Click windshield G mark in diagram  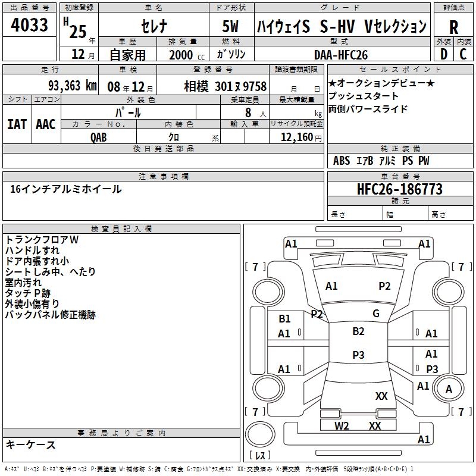pyautogui.click(x=376, y=314)
